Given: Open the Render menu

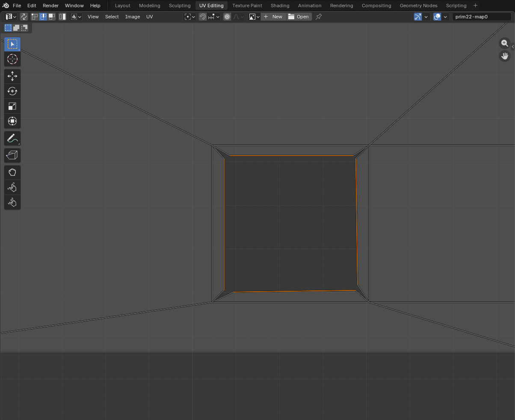Looking at the screenshot, I should pos(50,6).
